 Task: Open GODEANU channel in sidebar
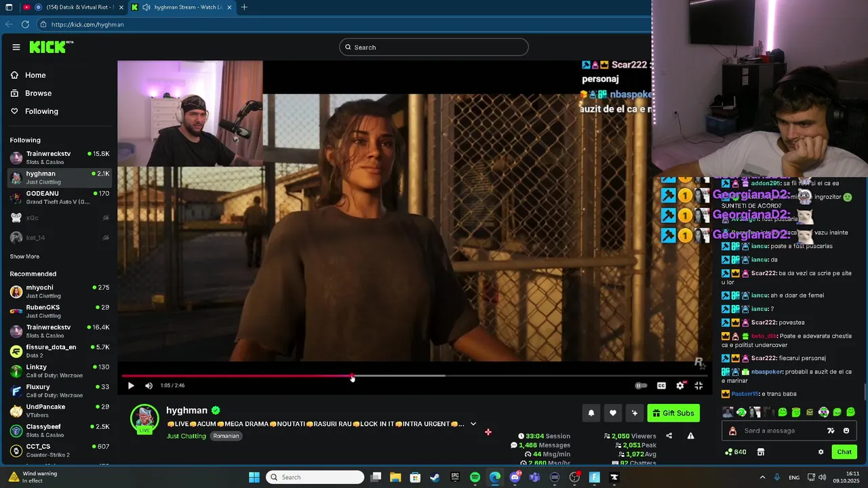(60, 197)
